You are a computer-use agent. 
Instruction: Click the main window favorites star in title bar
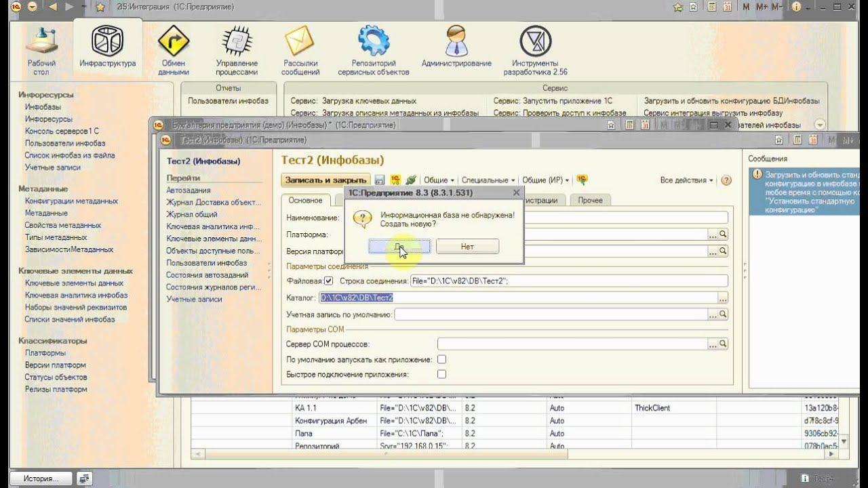[x=100, y=7]
